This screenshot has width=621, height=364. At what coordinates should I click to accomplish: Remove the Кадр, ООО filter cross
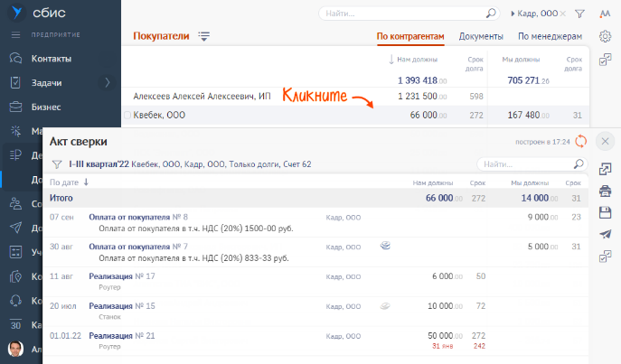coord(563,14)
